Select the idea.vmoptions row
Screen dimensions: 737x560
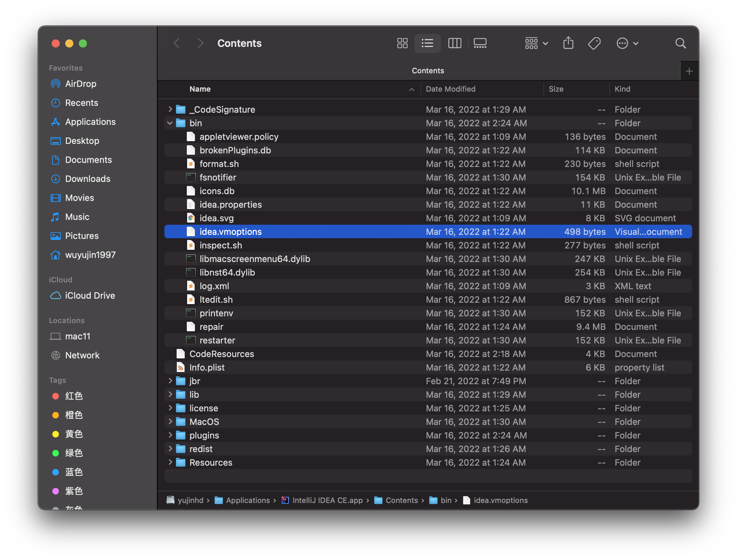(x=428, y=231)
